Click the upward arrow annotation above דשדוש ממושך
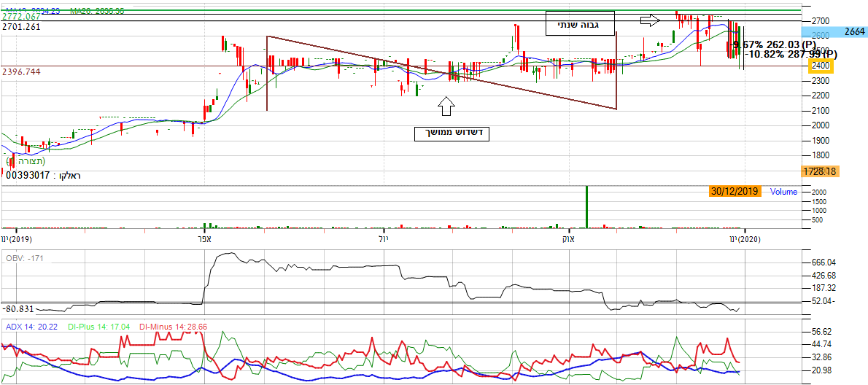This screenshot has height=385, width=868. click(446, 106)
